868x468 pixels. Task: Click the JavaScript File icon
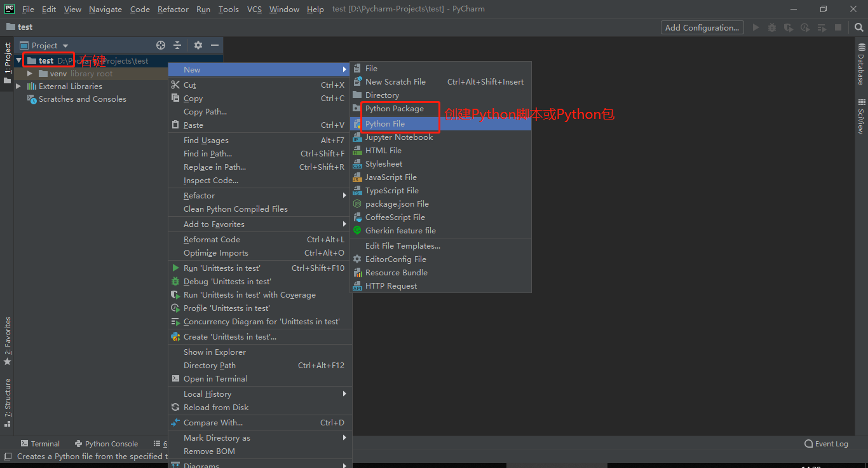pos(357,177)
